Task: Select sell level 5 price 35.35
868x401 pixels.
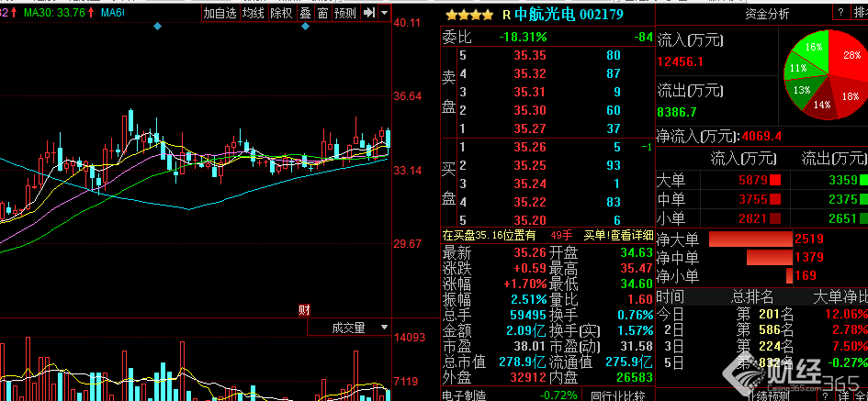Action: [x=530, y=55]
